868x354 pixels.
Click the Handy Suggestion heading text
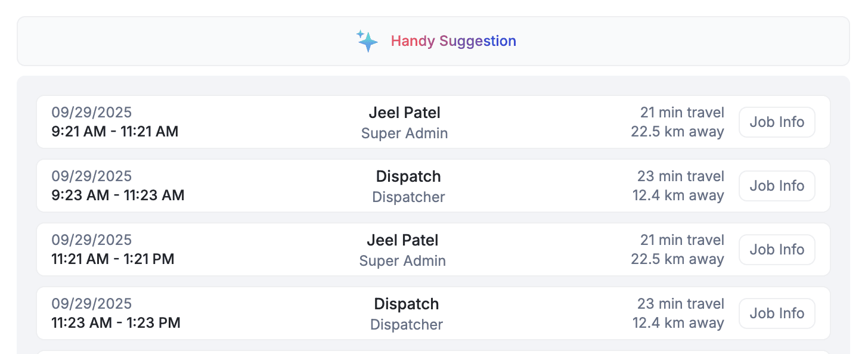coord(454,41)
